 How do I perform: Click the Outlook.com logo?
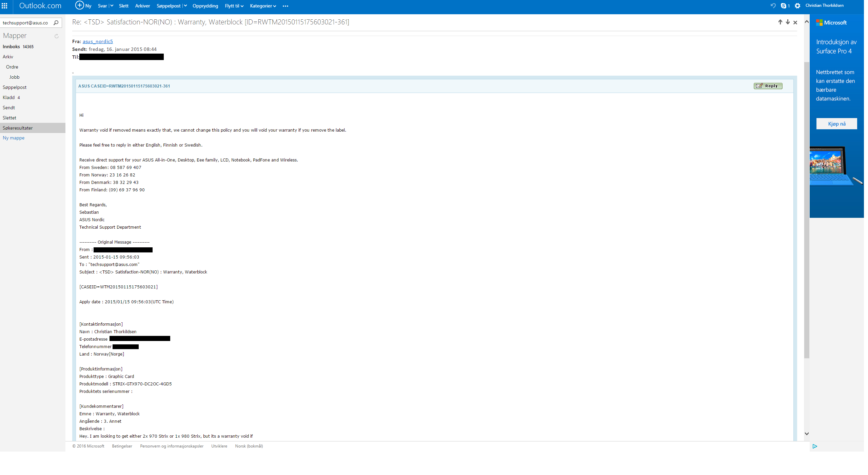40,6
